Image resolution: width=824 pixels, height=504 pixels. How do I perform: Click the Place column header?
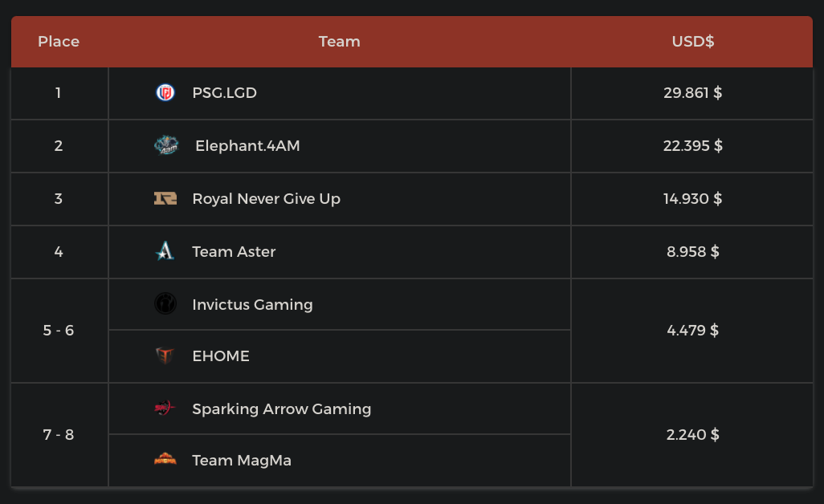pyautogui.click(x=59, y=42)
